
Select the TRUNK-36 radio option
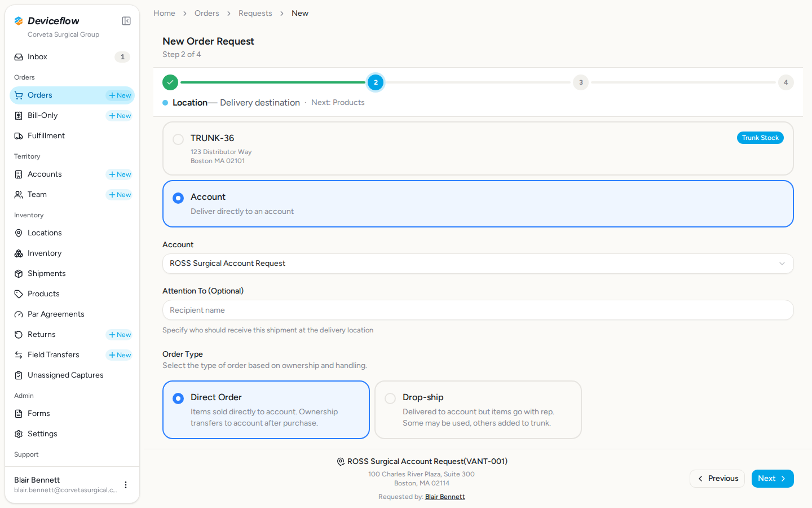click(178, 139)
